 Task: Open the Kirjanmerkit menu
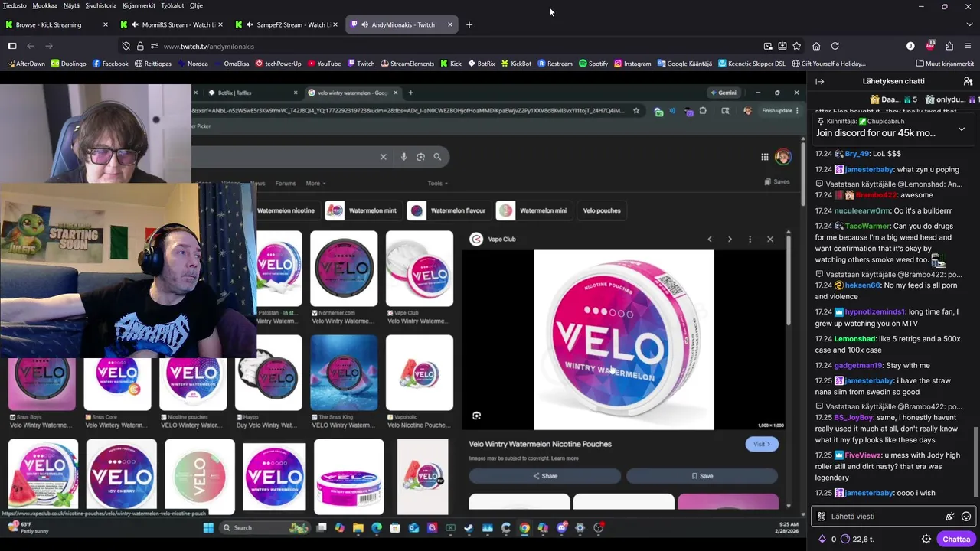(139, 5)
